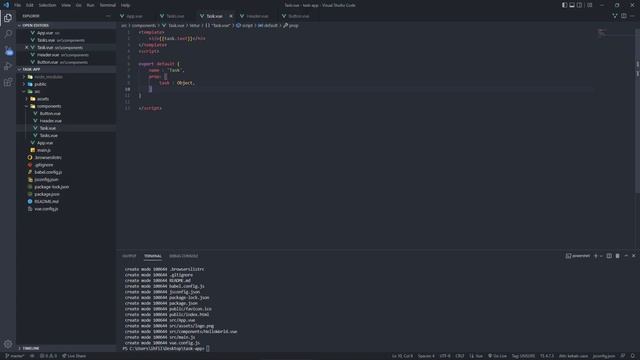Open the Edit menu
Viewport: 640px width, 360px height.
pyautogui.click(x=30, y=5)
